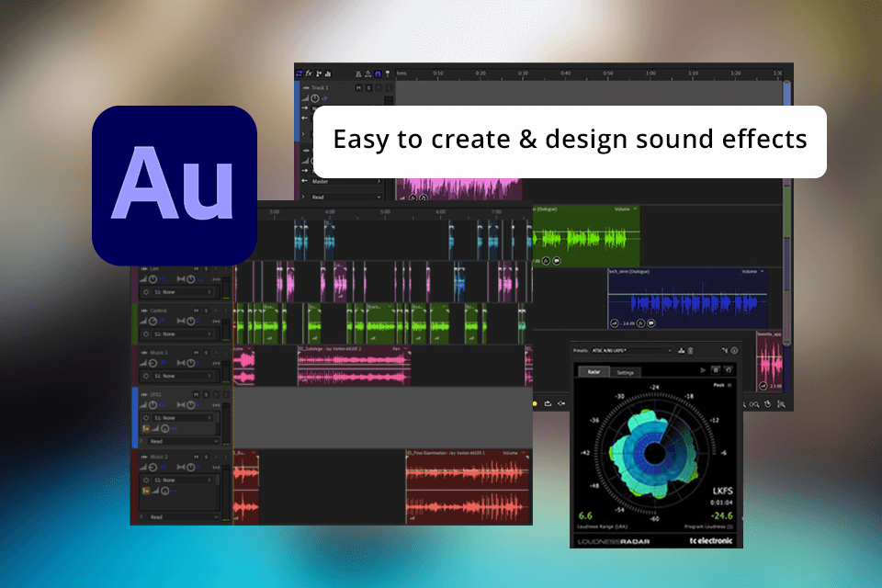Click the 1:00 mark on the back timeline ruler
The image size is (882, 588).
click(650, 73)
